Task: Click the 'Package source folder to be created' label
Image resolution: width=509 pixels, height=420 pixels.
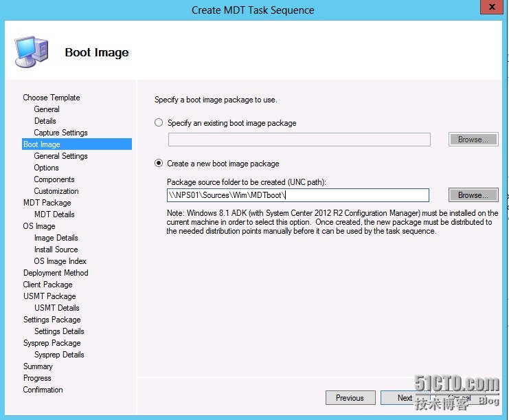Action: 247,182
